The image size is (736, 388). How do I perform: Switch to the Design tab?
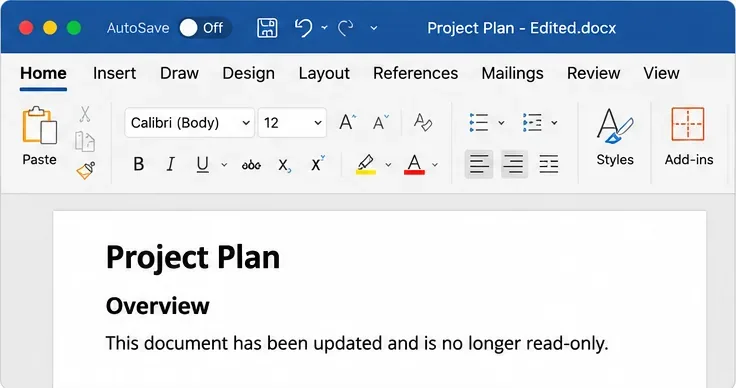(248, 74)
